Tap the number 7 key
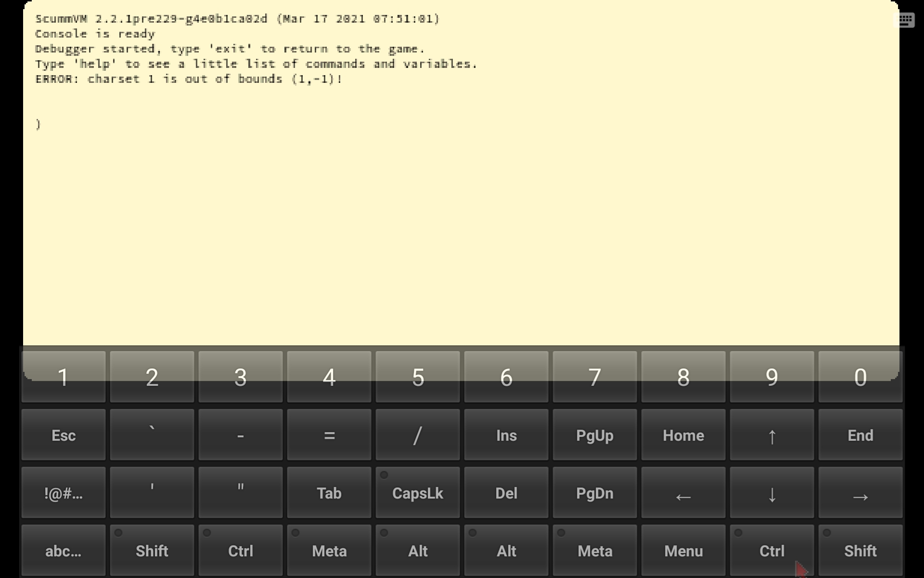 point(595,377)
